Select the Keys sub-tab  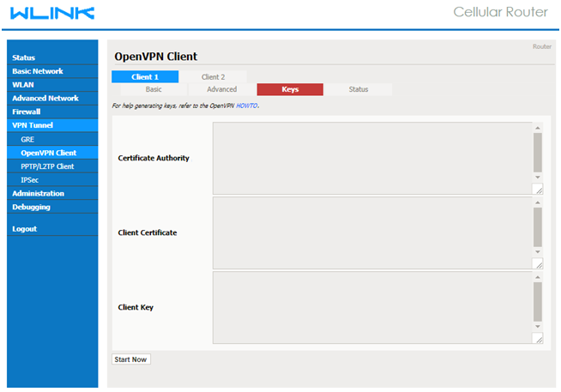pyautogui.click(x=290, y=89)
